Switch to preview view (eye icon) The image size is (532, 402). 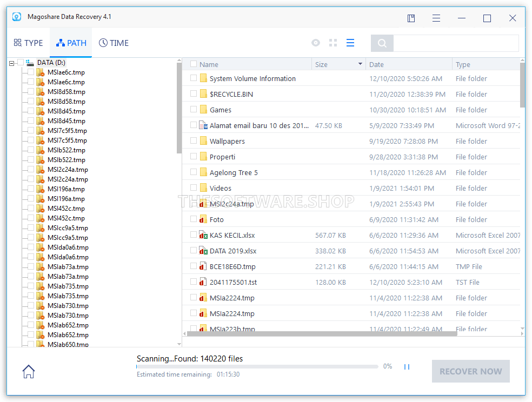point(316,43)
